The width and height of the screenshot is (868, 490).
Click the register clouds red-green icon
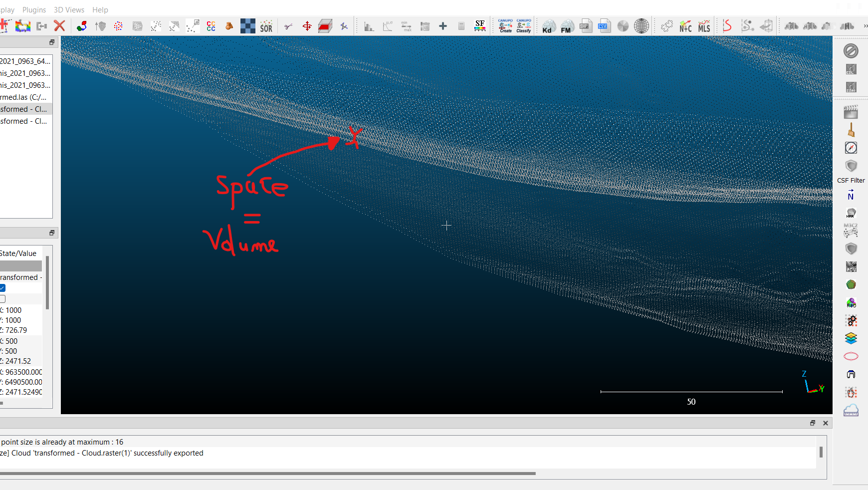coord(82,26)
